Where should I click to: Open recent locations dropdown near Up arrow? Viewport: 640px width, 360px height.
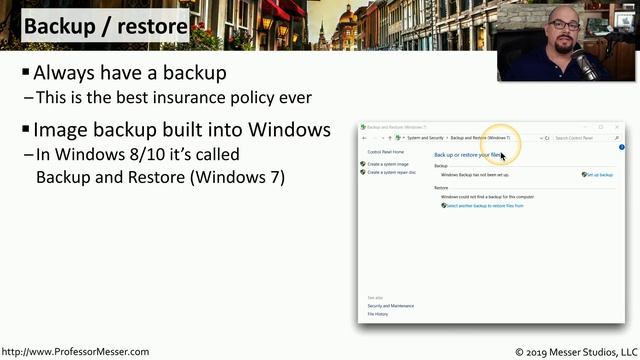tap(383, 138)
